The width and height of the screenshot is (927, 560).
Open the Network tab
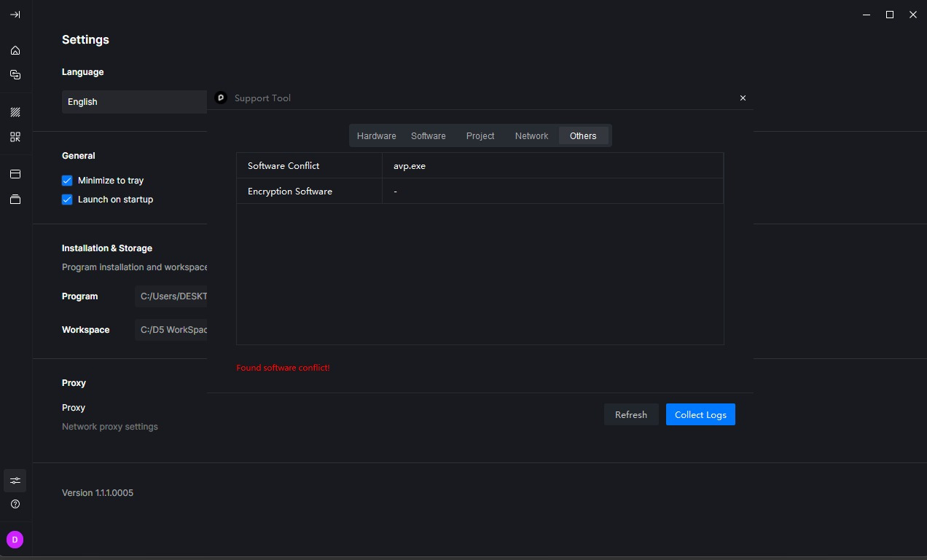point(531,136)
